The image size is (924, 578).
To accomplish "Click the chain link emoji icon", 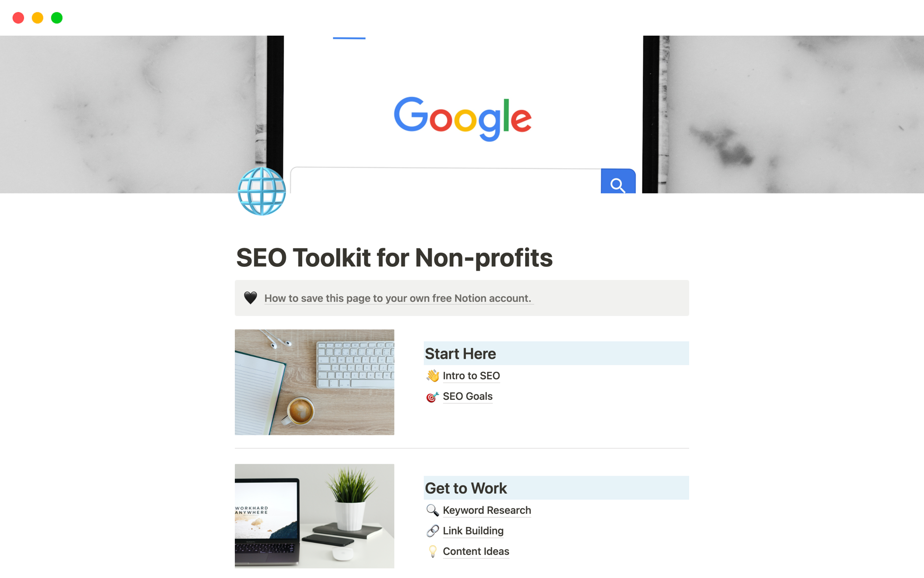I will coord(432,530).
